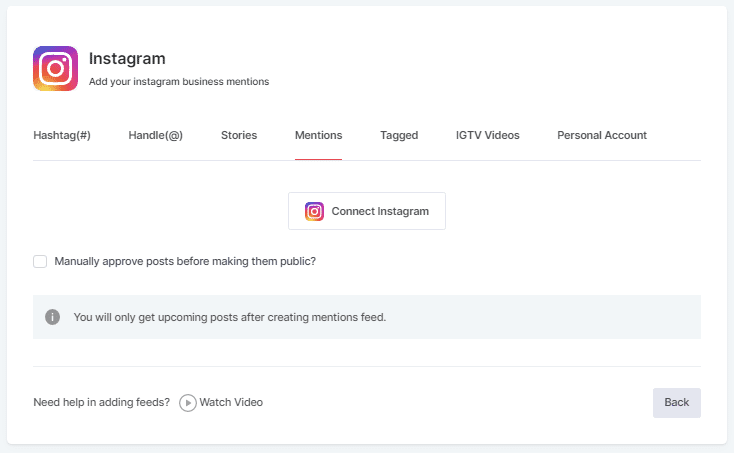The height and width of the screenshot is (453, 734).
Task: Select the Mentions tab
Action: pos(318,135)
